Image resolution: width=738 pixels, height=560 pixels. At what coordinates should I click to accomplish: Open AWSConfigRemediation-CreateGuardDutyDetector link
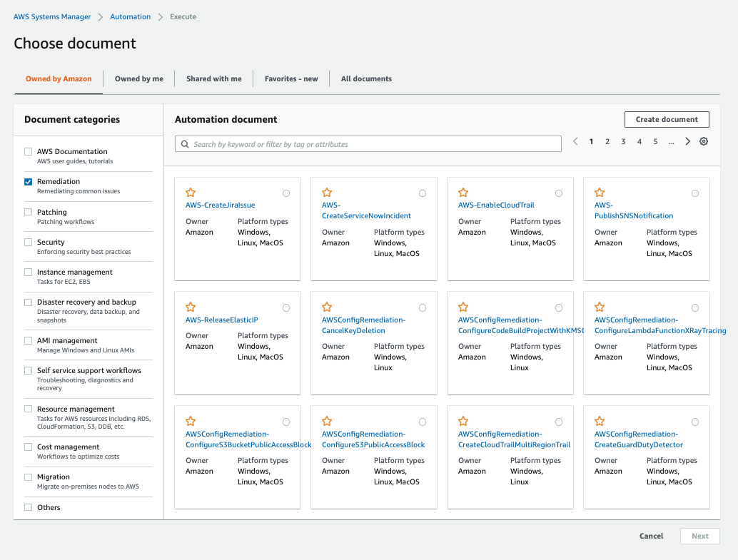point(638,439)
